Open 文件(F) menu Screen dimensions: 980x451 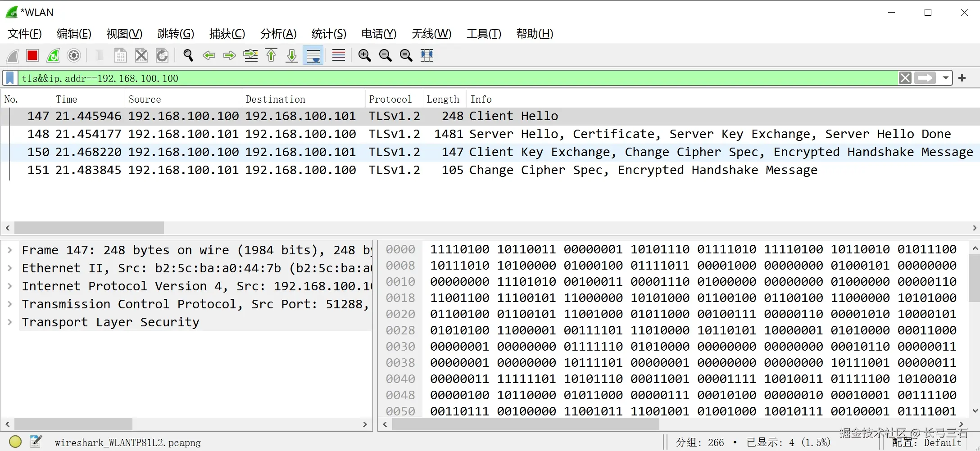coord(25,34)
